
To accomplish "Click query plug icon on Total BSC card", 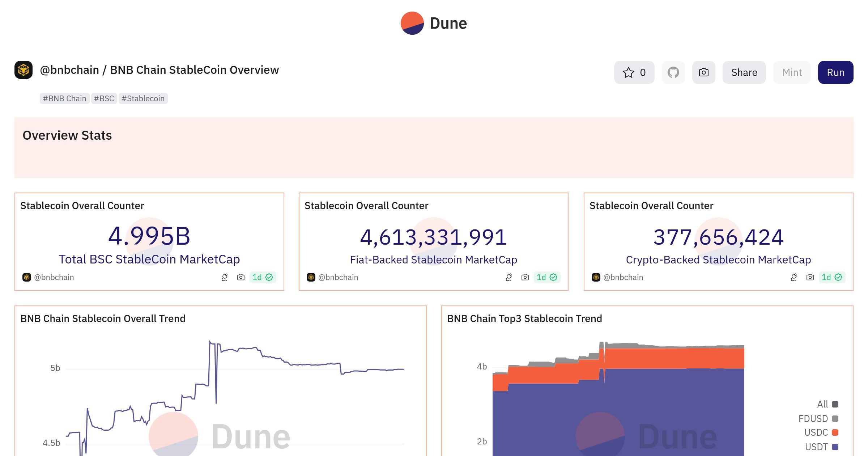I will pos(225,277).
